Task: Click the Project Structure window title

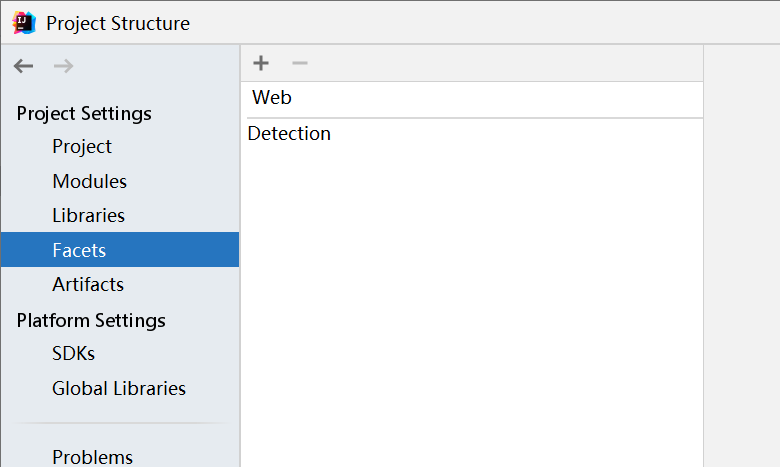Action: [118, 23]
